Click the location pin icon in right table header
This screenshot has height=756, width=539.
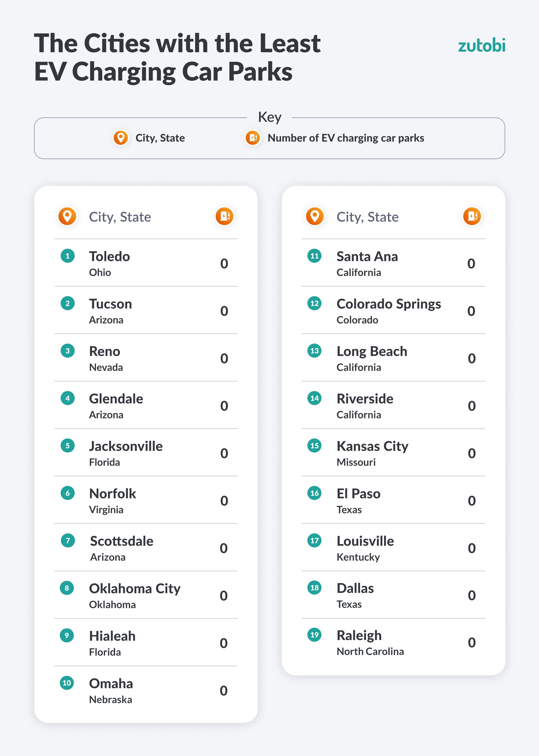click(315, 216)
